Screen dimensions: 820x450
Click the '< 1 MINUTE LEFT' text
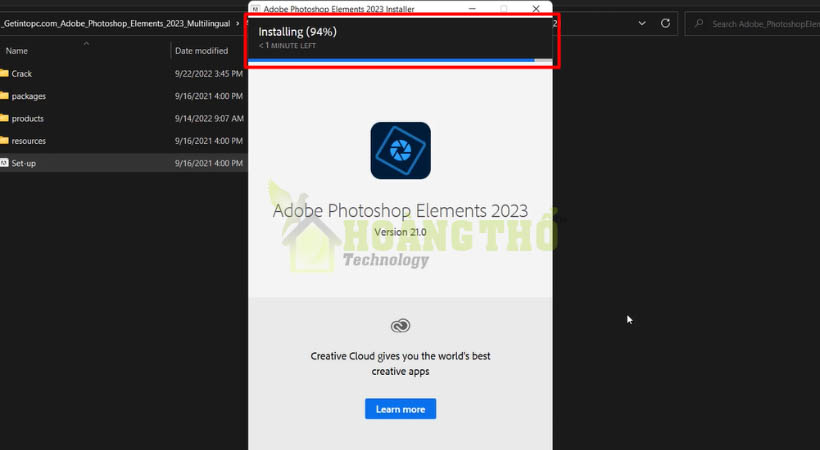coord(287,46)
